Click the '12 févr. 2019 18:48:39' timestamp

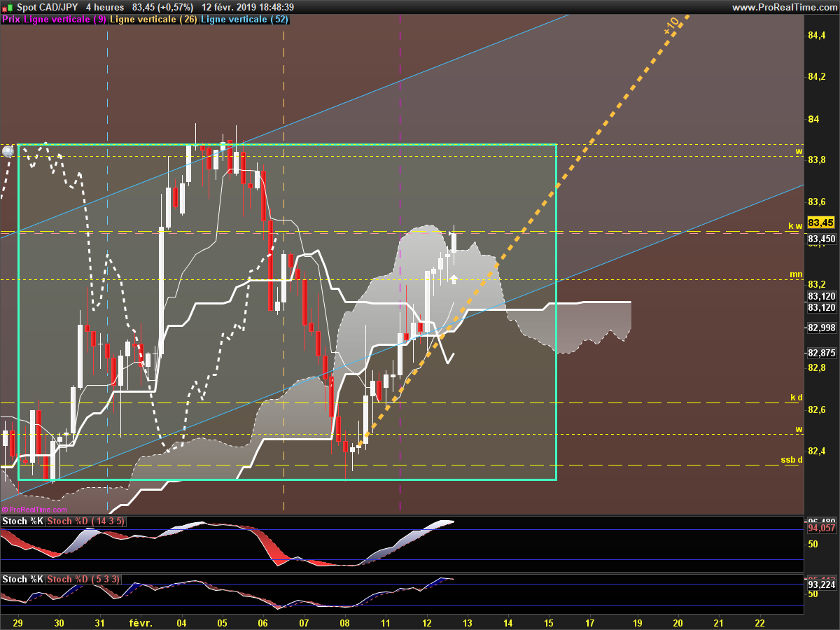[248, 7]
